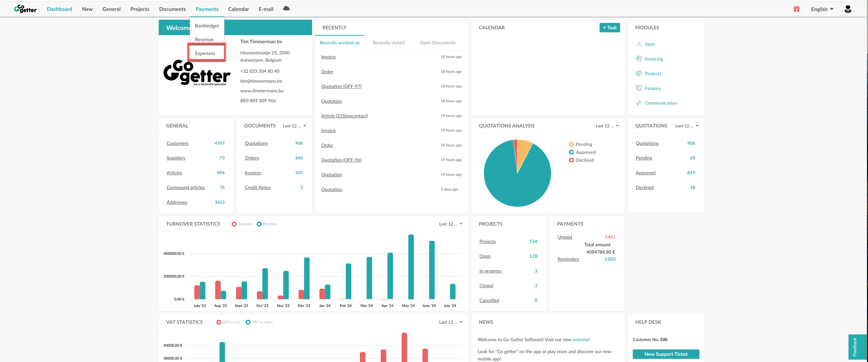Open Addresses link in General
The width and height of the screenshot is (868, 362).
(x=177, y=202)
